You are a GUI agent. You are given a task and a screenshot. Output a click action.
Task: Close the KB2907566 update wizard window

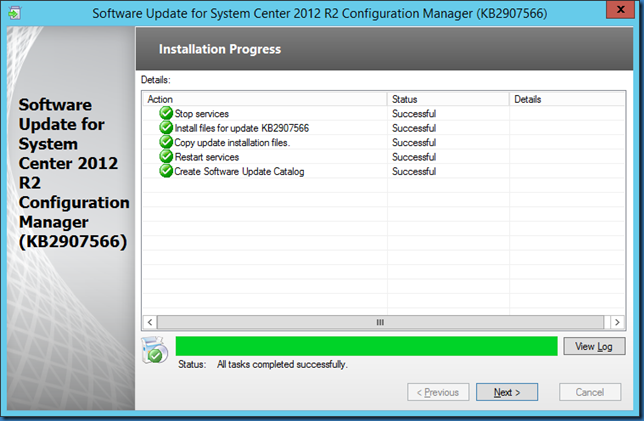tap(621, 10)
